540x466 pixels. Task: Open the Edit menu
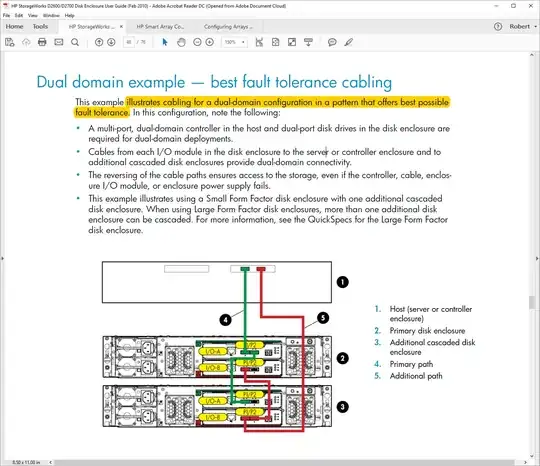[x=19, y=15]
